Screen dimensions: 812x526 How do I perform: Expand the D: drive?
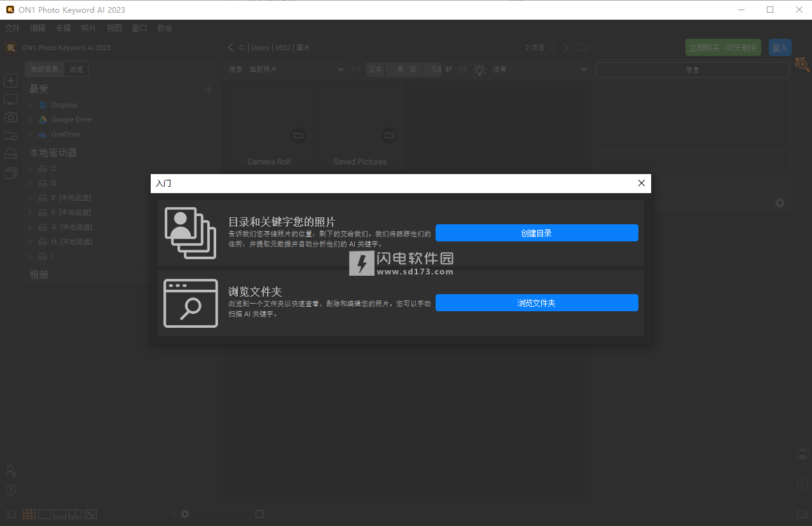[x=30, y=184]
